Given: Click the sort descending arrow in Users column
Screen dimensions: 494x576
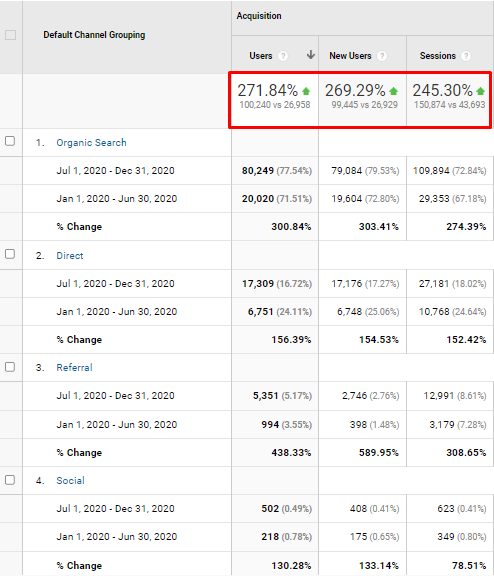Looking at the screenshot, I should [311, 55].
